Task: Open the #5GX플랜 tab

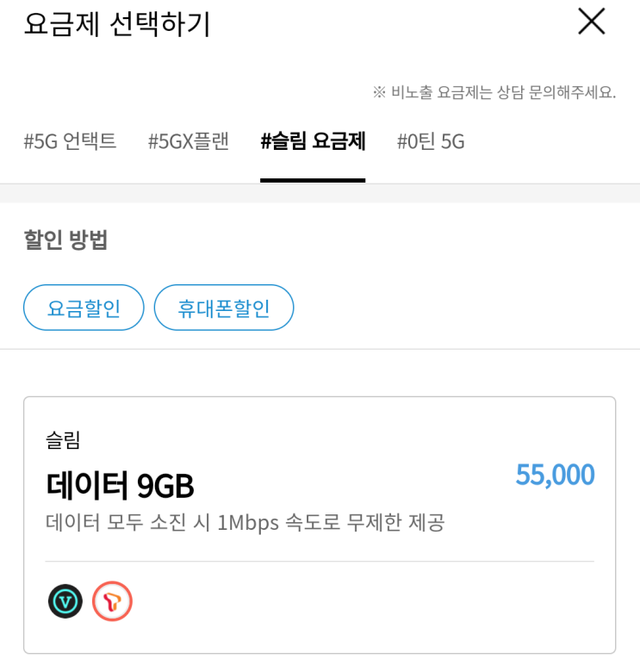Action: point(189,141)
